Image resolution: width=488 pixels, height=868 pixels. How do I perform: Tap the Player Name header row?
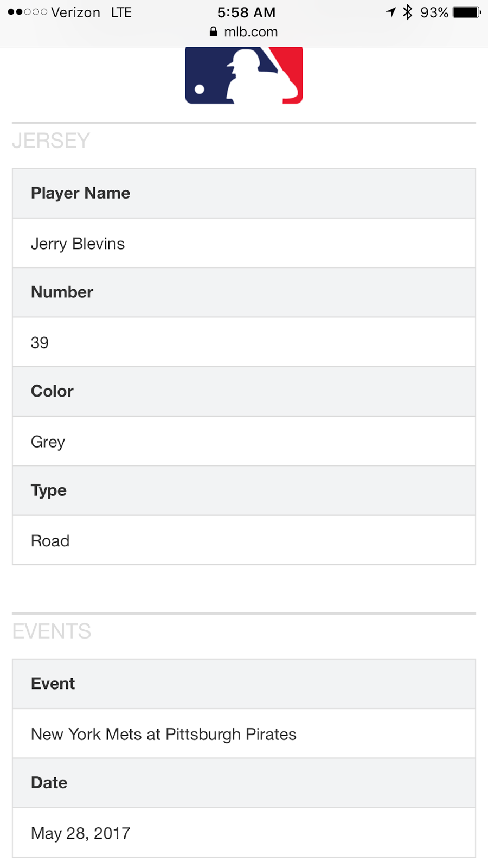pos(244,193)
